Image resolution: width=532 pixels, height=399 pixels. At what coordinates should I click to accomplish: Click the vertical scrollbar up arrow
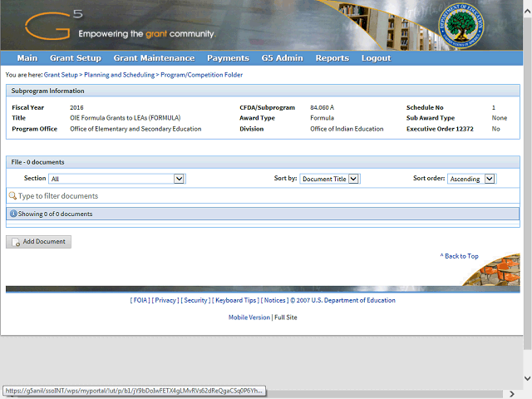(527, 11)
